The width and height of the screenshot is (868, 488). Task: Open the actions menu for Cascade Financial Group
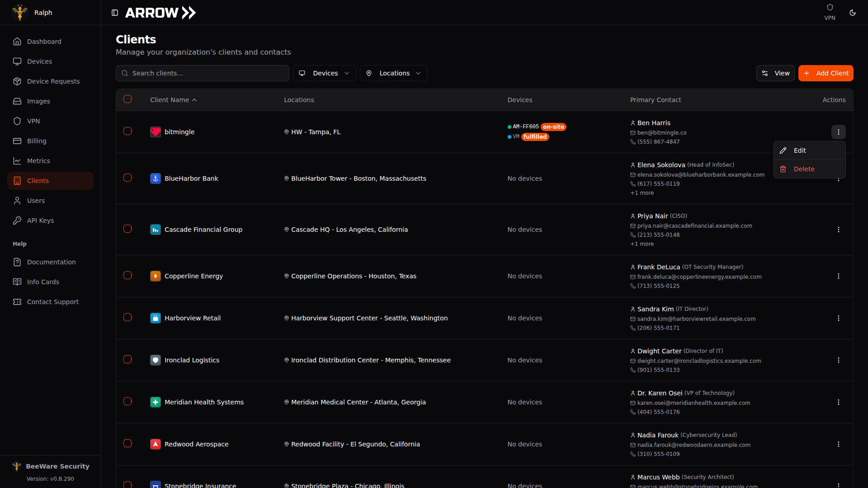pos(838,230)
